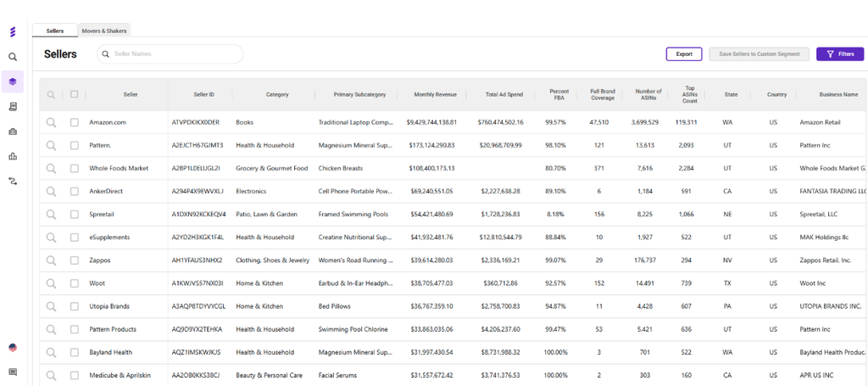This screenshot has width=868, height=386.
Task: Sort by the Seller column header
Action: (131, 95)
